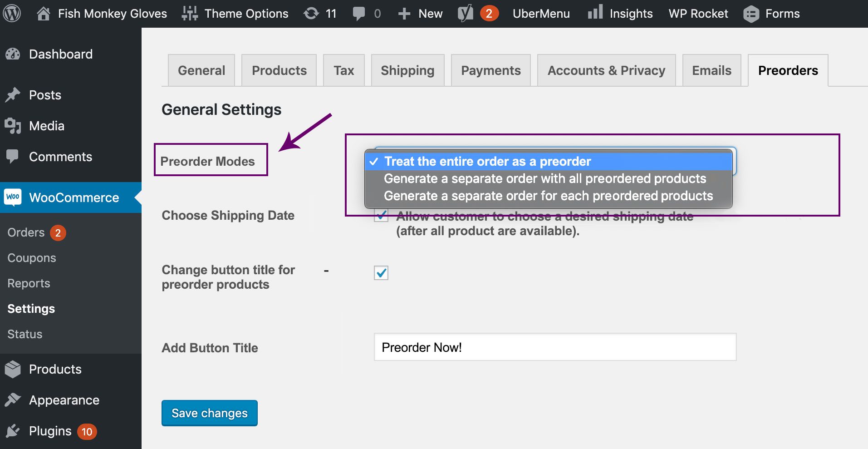
Task: Click the Insights bar chart icon
Action: pos(594,13)
